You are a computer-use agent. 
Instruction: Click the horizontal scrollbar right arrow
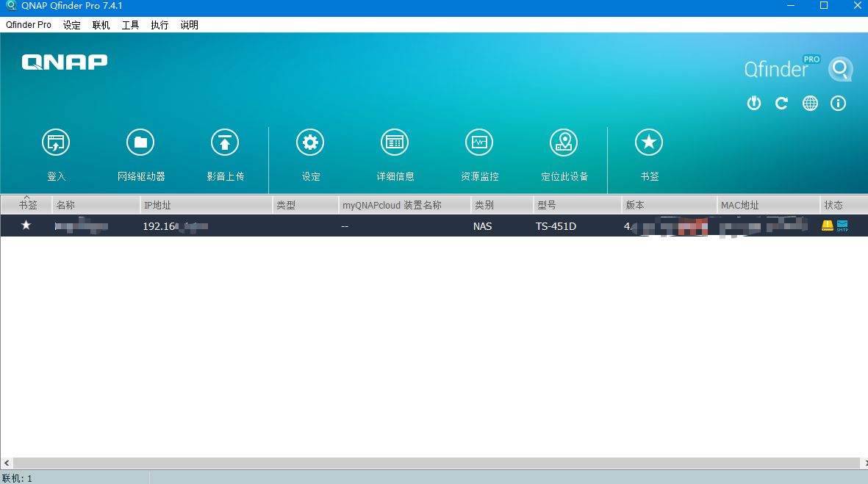(863, 463)
